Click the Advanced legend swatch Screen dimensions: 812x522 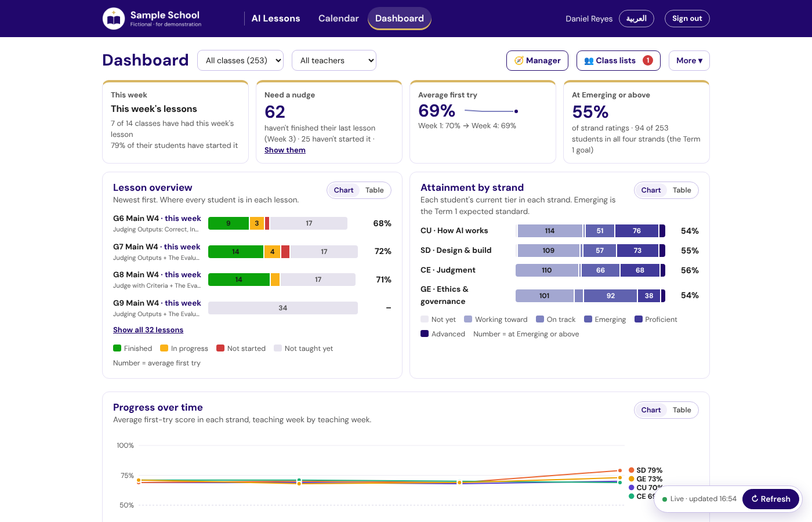[425, 333]
